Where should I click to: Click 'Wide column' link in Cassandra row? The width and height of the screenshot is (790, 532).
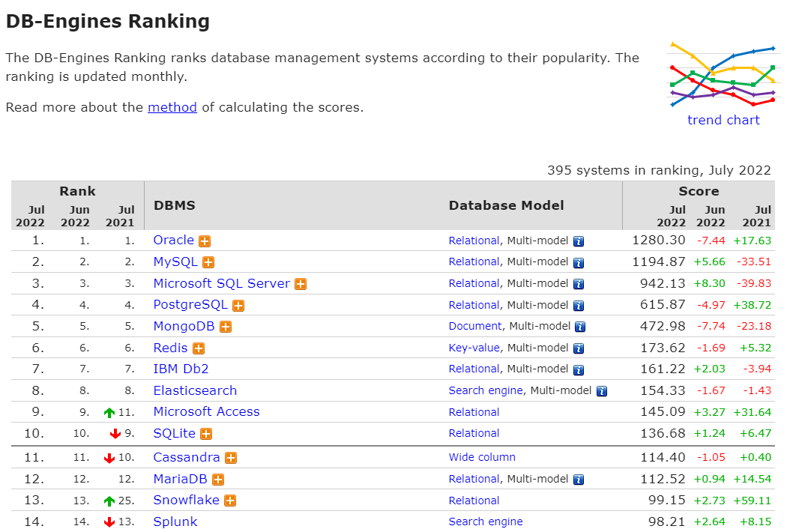482,457
